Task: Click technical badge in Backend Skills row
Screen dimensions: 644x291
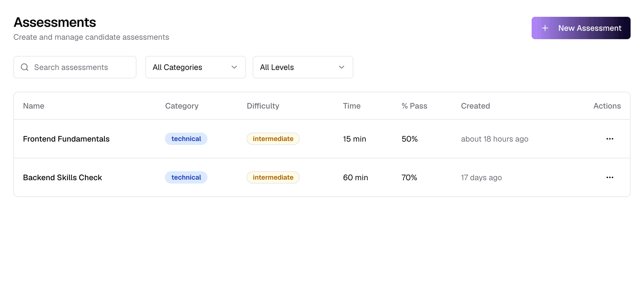Action: [x=186, y=177]
